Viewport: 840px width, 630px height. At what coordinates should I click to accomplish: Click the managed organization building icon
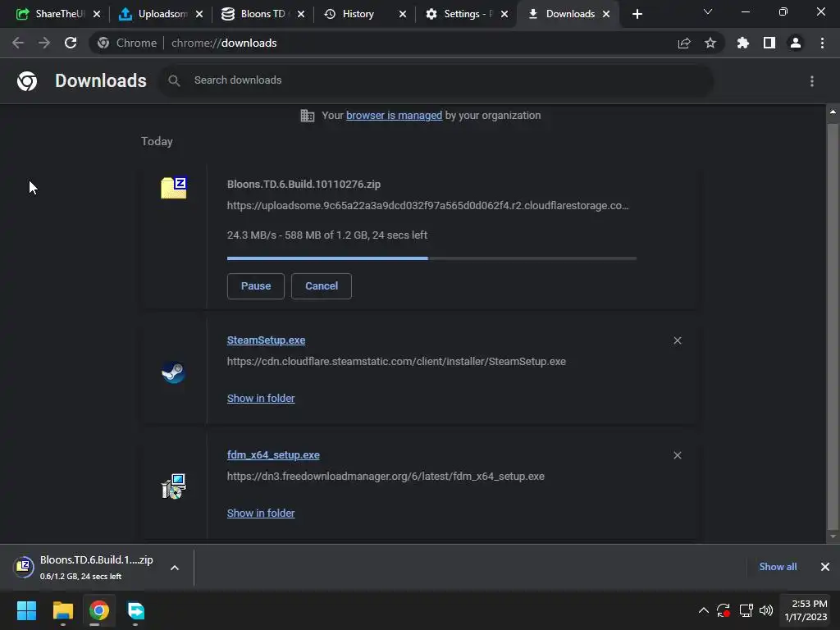(308, 115)
